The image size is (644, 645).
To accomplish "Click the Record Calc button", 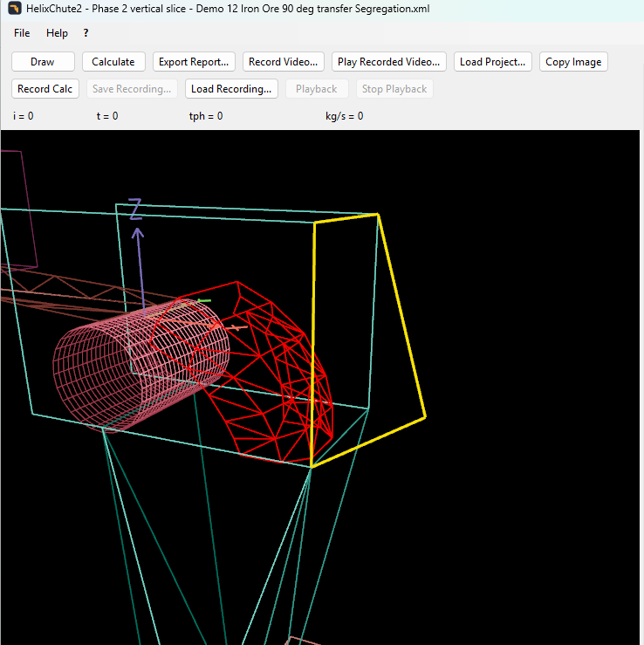I will 45,89.
